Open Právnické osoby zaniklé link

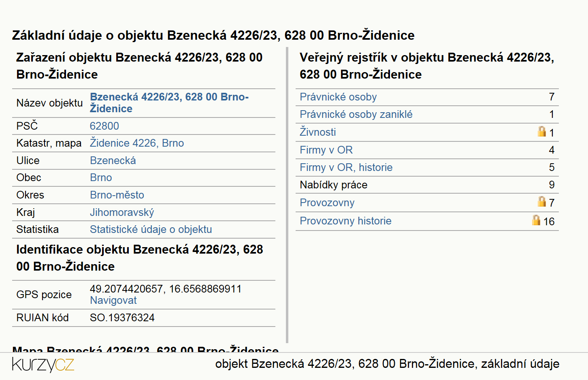356,114
